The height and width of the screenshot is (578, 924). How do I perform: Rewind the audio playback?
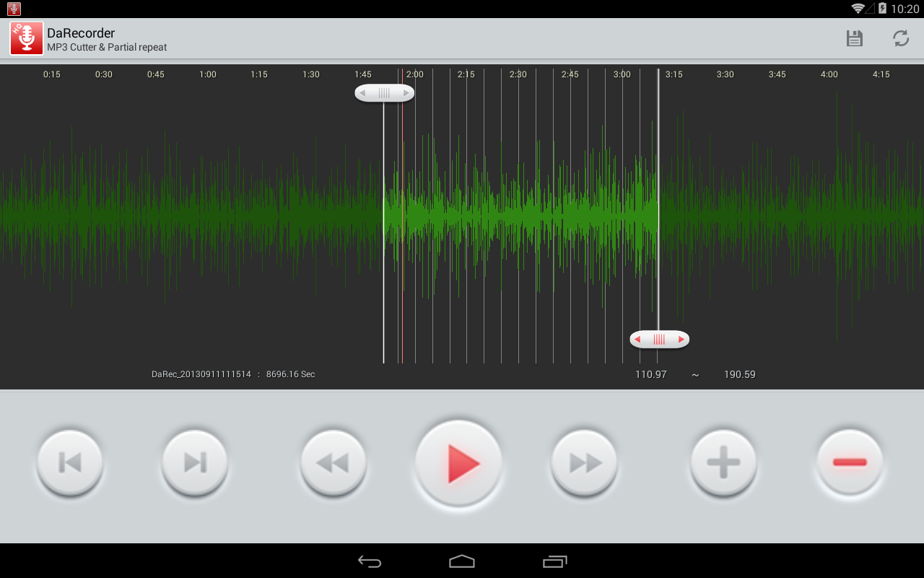[333, 462]
